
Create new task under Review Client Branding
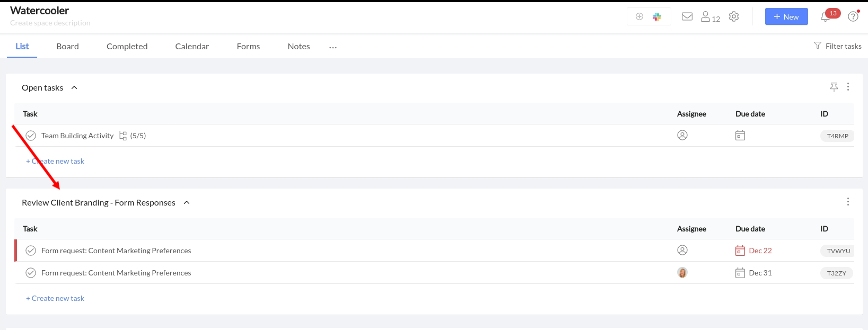(55, 298)
